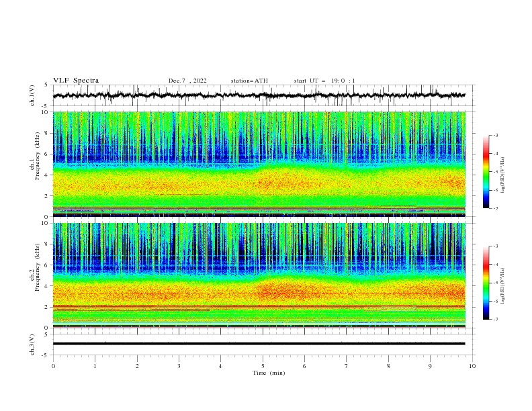The width and height of the screenshot is (532, 411).
Task: Click the -7 label on ch.2 colorbar
Action: (x=495, y=320)
